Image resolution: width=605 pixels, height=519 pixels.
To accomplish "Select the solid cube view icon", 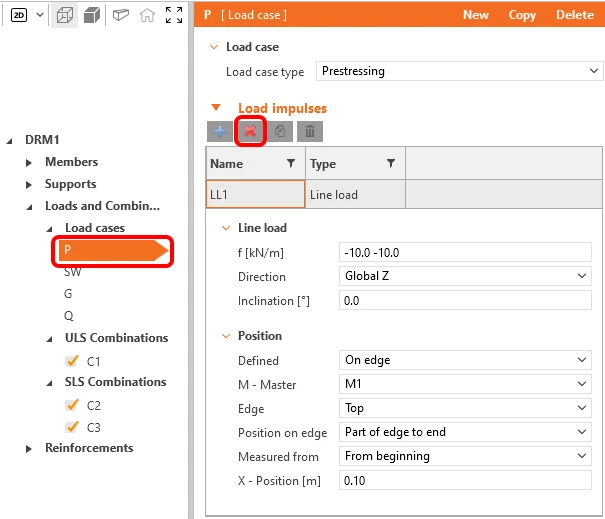I will [92, 15].
